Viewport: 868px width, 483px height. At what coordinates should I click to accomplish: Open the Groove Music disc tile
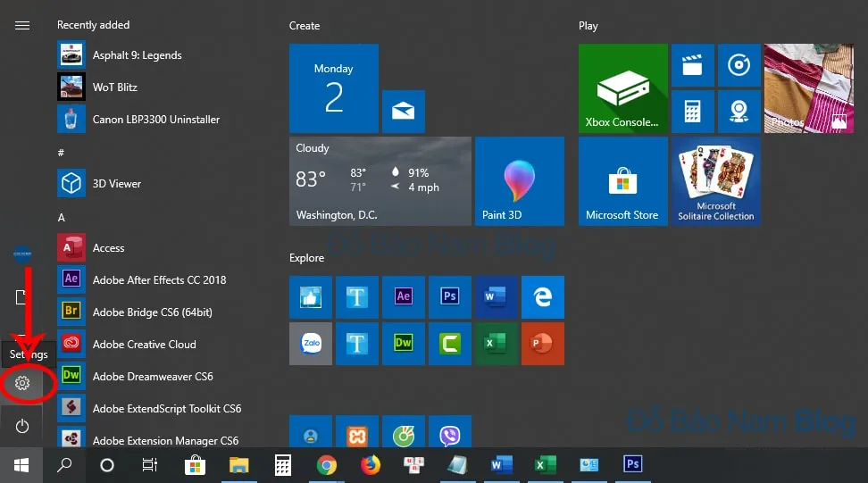739,65
